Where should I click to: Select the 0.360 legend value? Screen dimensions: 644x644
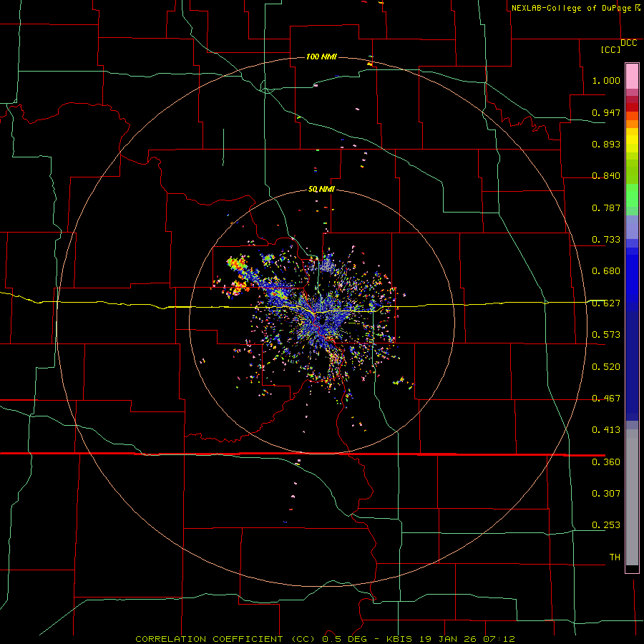(606, 462)
